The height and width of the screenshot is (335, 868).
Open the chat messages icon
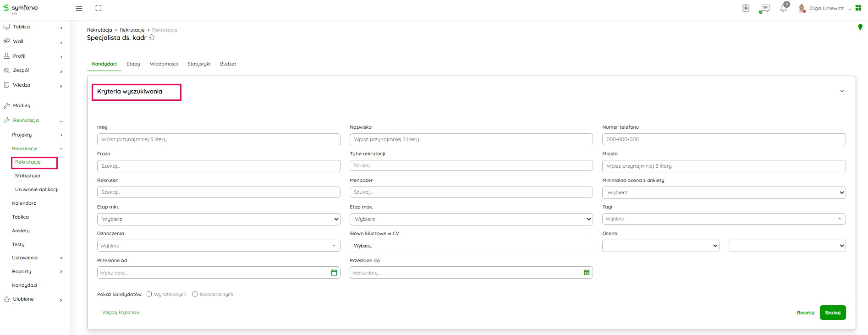coord(764,9)
